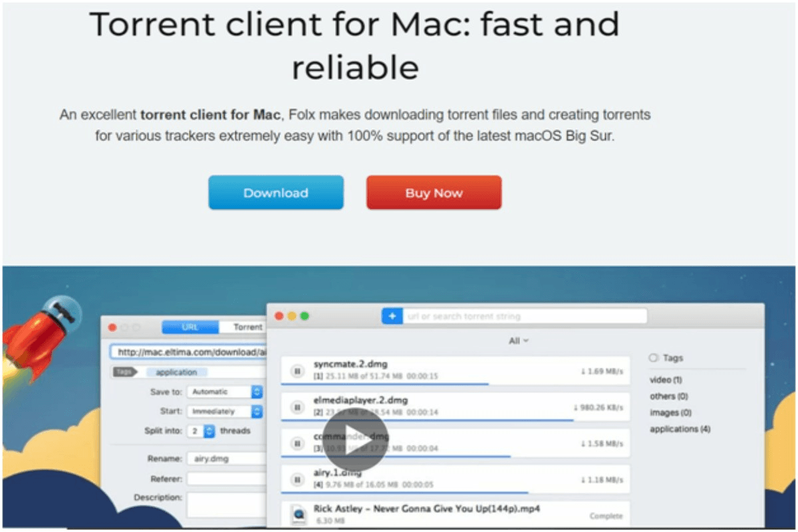This screenshot has height=532, width=798.
Task: Filter downloads by applications (4) tag
Action: (x=680, y=429)
